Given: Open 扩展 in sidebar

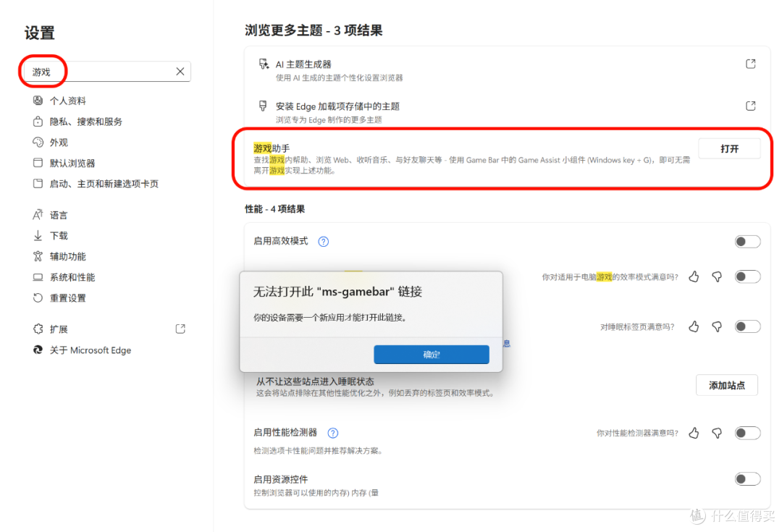Looking at the screenshot, I should pyautogui.click(x=59, y=329).
